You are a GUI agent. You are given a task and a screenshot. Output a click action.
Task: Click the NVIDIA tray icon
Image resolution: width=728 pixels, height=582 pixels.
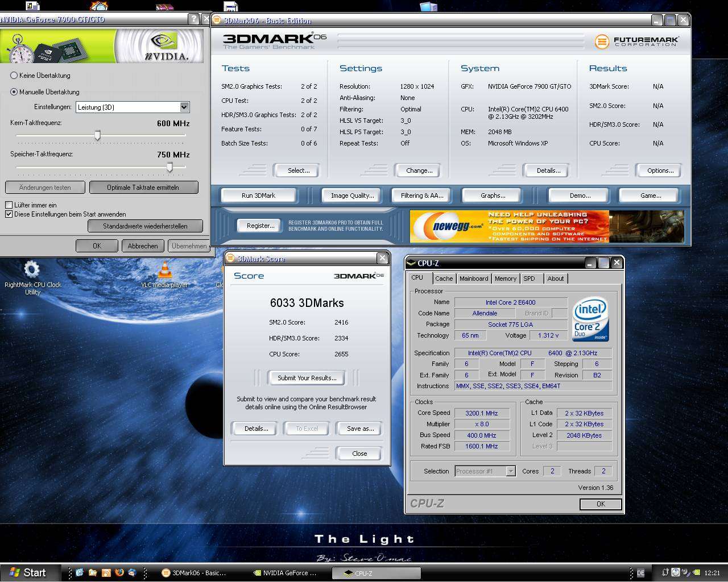(x=696, y=573)
